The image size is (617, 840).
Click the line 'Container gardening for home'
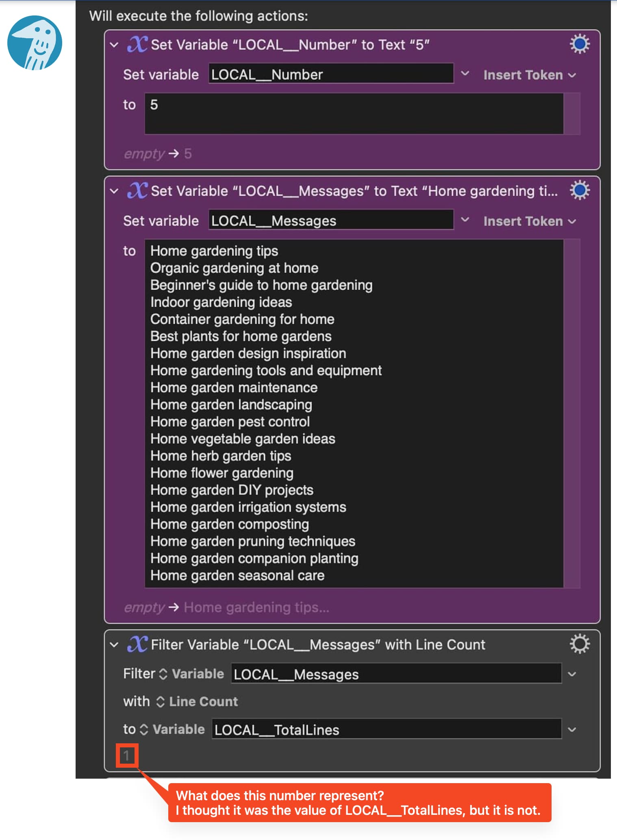[x=242, y=319]
